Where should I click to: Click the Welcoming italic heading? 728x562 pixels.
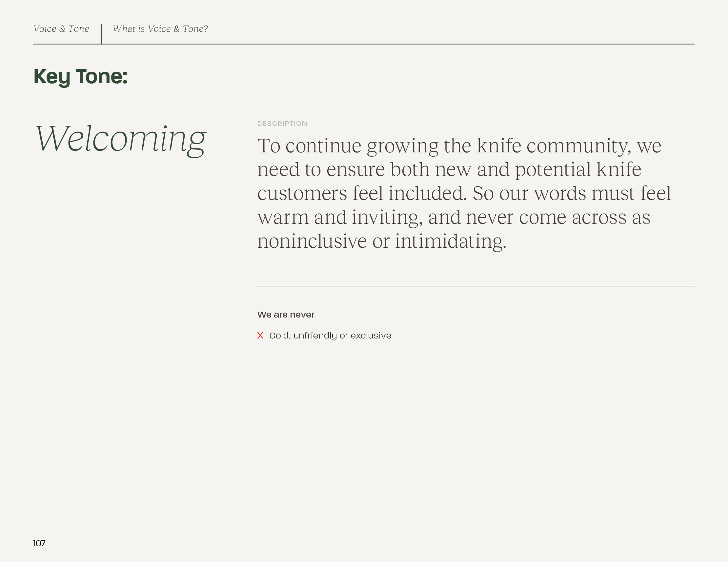(x=121, y=139)
